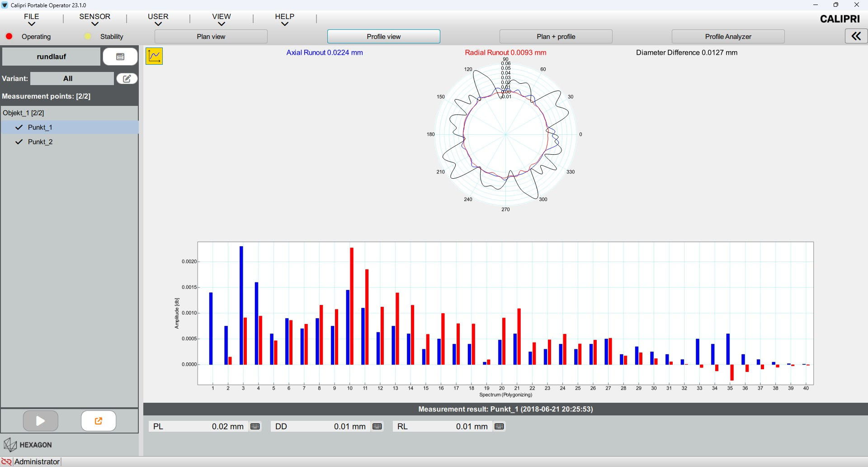Image resolution: width=868 pixels, height=467 pixels.
Task: Select measurement point Punkt_2
Action: click(70, 142)
